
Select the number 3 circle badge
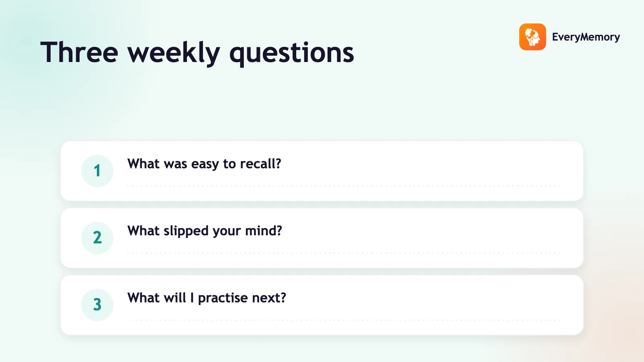pos(97,305)
